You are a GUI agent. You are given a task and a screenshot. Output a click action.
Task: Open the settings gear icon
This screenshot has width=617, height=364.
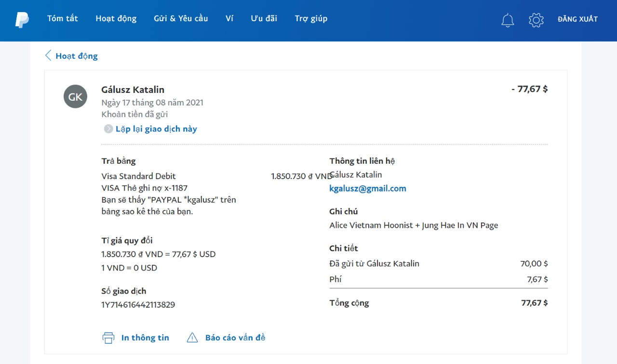(x=536, y=20)
